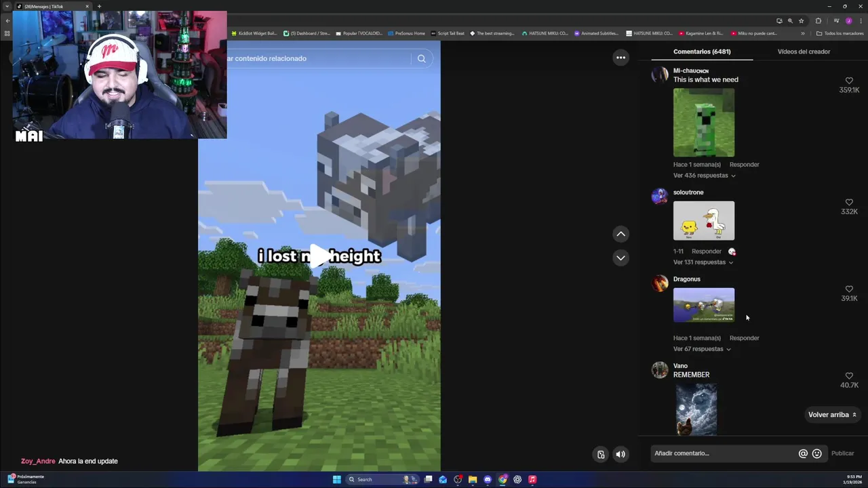Click the taskbar Search box
Image resolution: width=868 pixels, height=488 pixels.
(382, 479)
